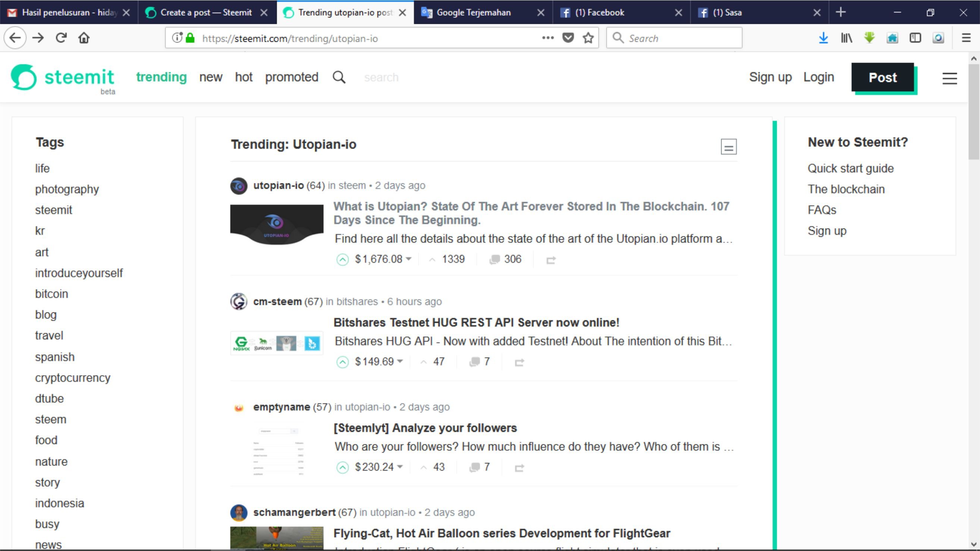Reload the current page
Screen dimensions: 980x551
pos(61,38)
